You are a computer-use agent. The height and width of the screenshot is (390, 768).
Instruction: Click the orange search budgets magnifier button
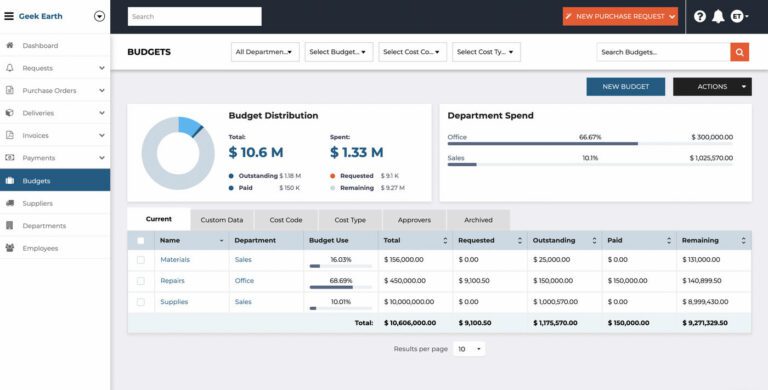click(740, 52)
